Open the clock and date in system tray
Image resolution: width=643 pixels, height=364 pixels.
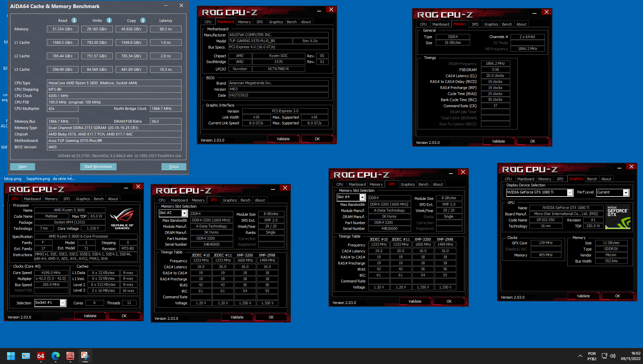tap(631, 356)
